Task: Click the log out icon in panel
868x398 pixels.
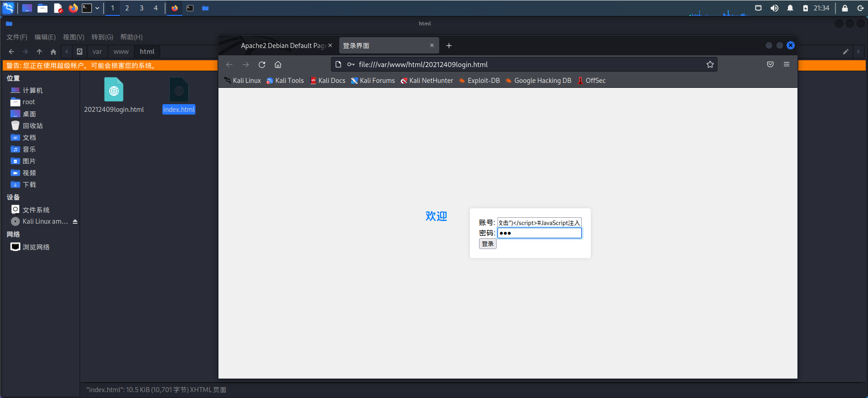Action: coord(860,8)
